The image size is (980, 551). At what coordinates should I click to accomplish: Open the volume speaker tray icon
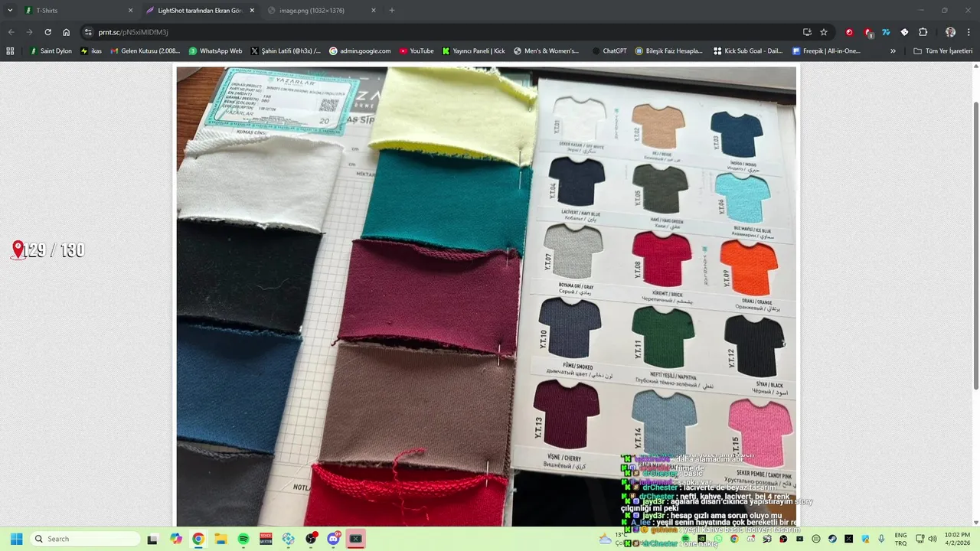coord(933,539)
